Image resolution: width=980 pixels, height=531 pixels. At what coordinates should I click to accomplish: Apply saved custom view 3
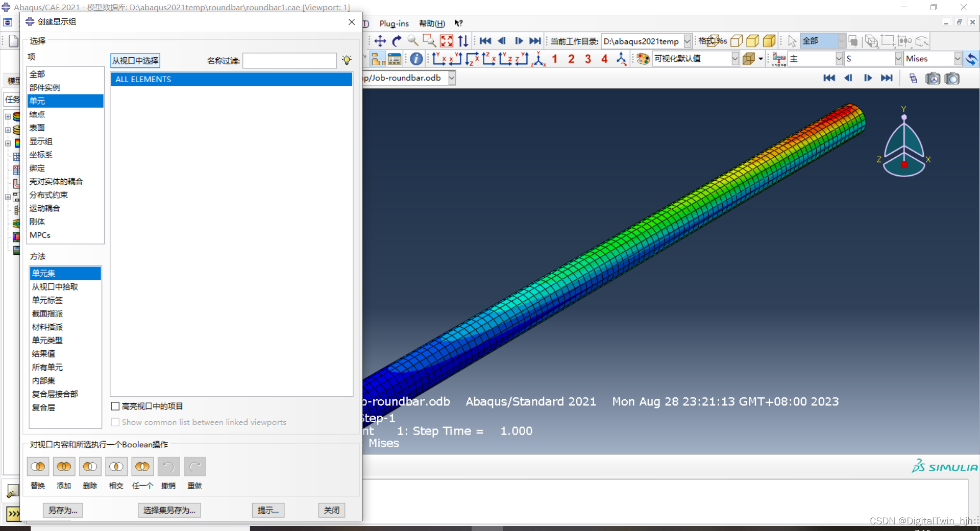click(588, 59)
